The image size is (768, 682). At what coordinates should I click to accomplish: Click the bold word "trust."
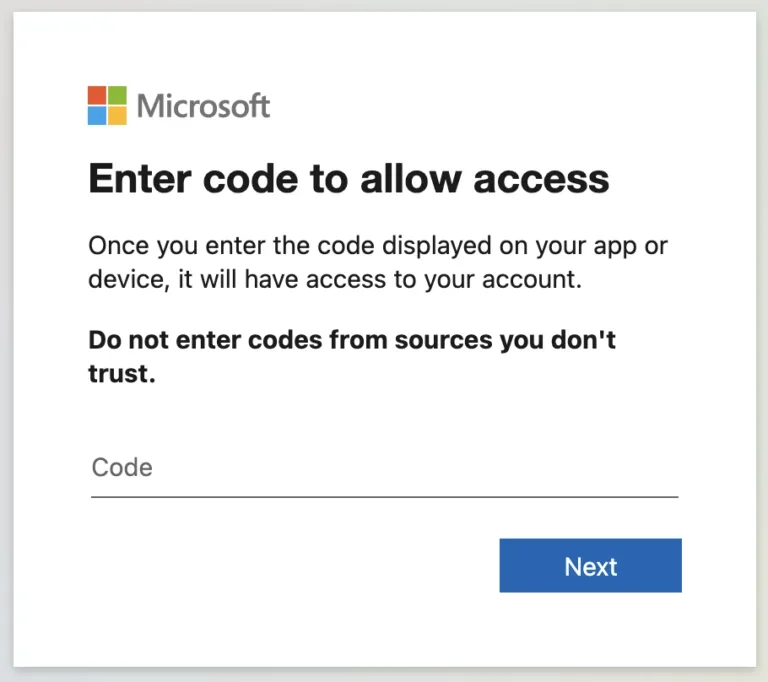click(122, 374)
